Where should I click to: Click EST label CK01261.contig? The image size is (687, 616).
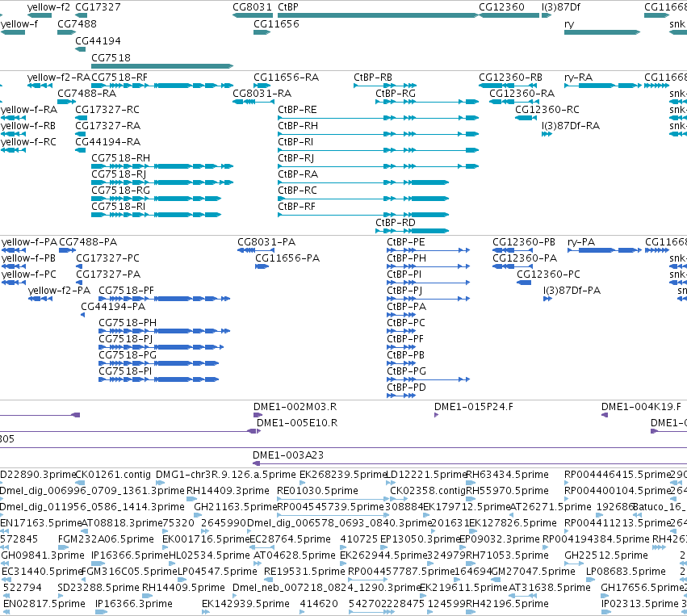(113, 475)
